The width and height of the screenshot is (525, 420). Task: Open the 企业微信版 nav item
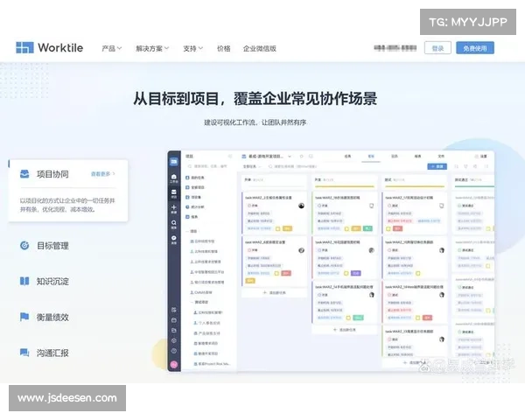coord(260,49)
